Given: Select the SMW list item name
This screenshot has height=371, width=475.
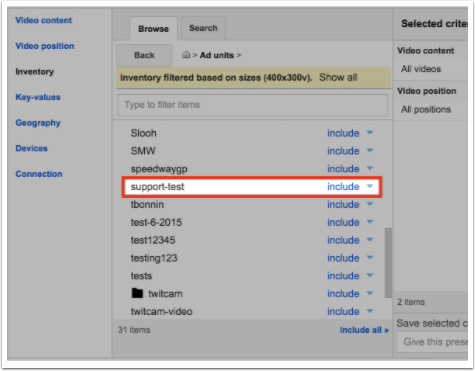Looking at the screenshot, I should tap(143, 151).
